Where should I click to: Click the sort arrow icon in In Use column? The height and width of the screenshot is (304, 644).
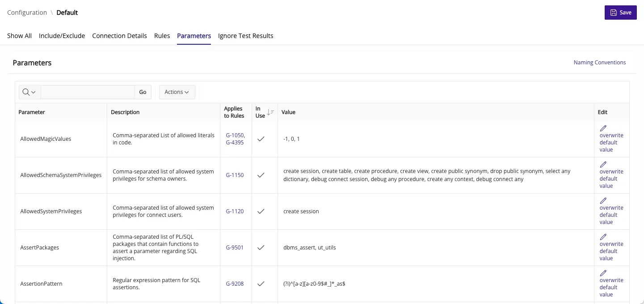270,112
